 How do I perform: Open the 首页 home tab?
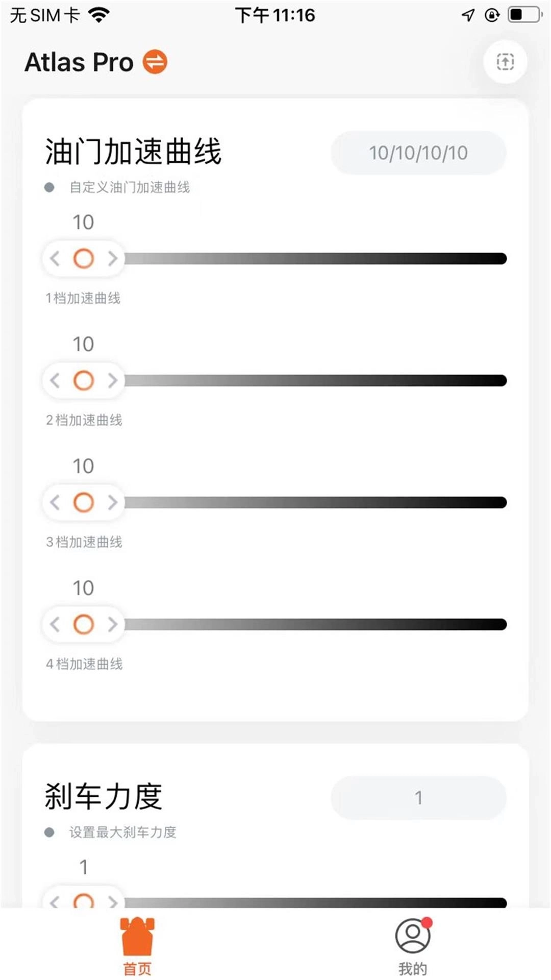[x=137, y=946]
